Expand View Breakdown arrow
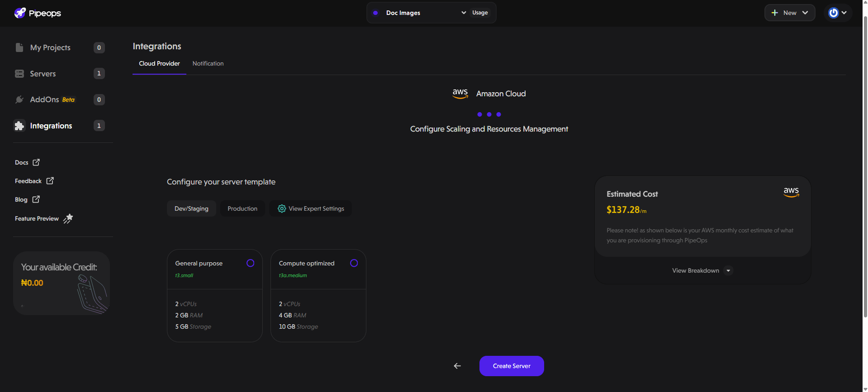This screenshot has width=868, height=392. pos(728,270)
